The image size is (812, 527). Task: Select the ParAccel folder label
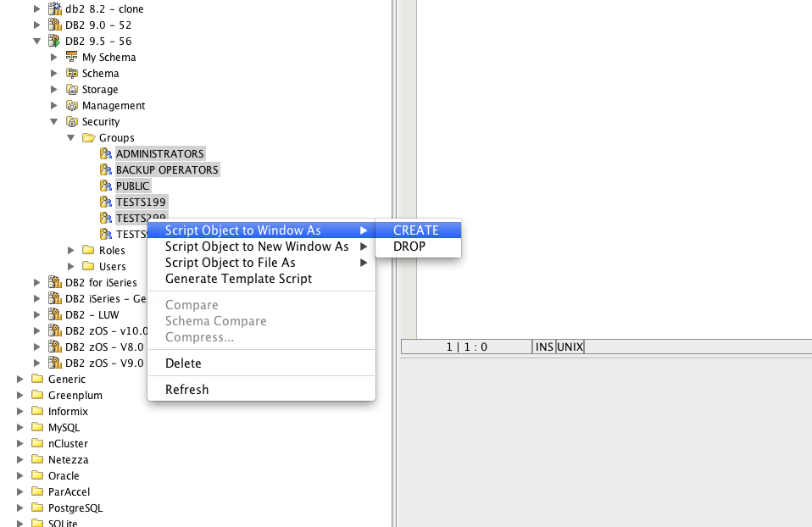[69, 491]
